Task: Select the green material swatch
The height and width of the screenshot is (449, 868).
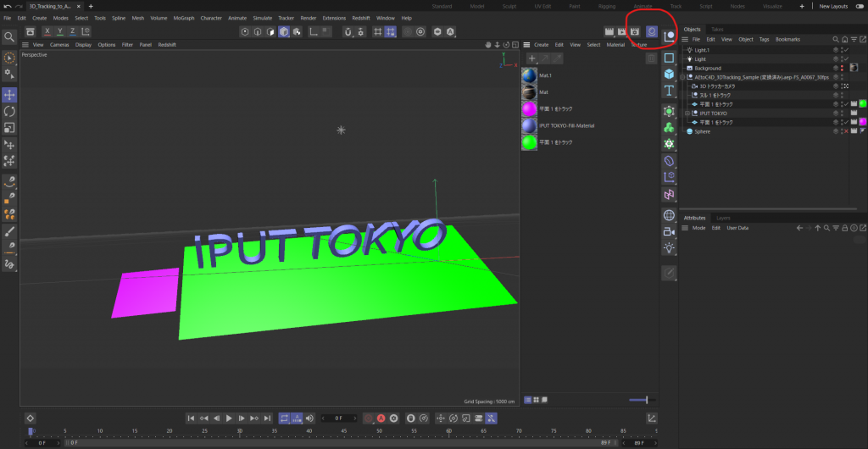Action: (x=529, y=142)
